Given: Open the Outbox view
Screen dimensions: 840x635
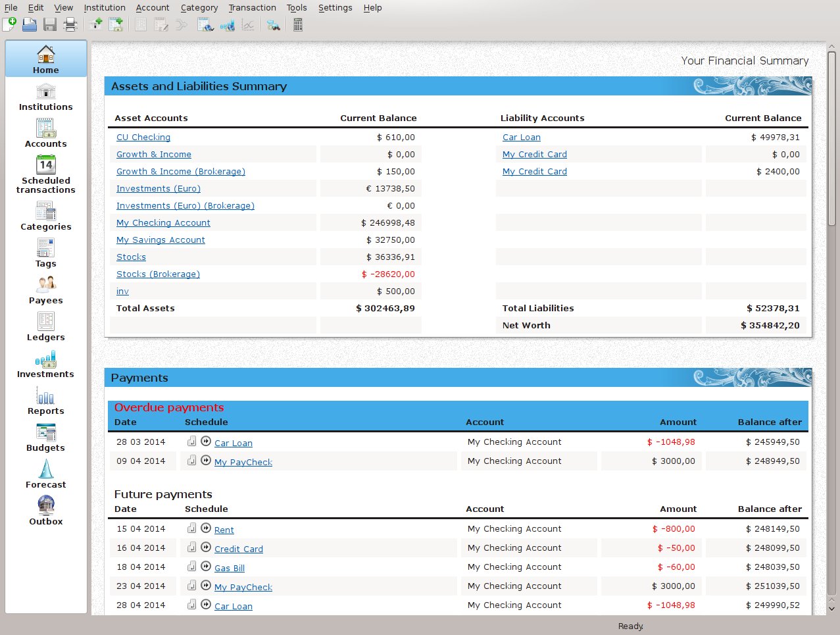Looking at the screenshot, I should 46,511.
